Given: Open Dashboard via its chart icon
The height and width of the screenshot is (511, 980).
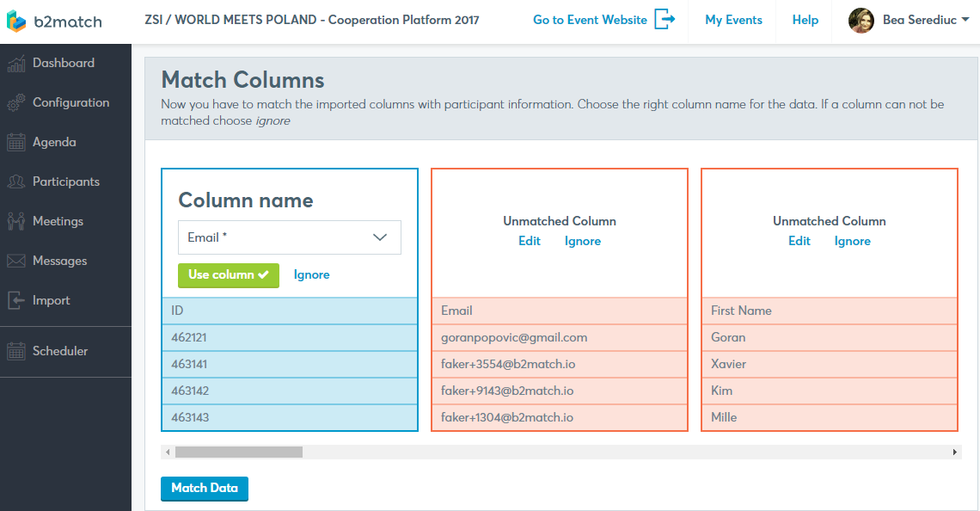Looking at the screenshot, I should (x=15, y=63).
